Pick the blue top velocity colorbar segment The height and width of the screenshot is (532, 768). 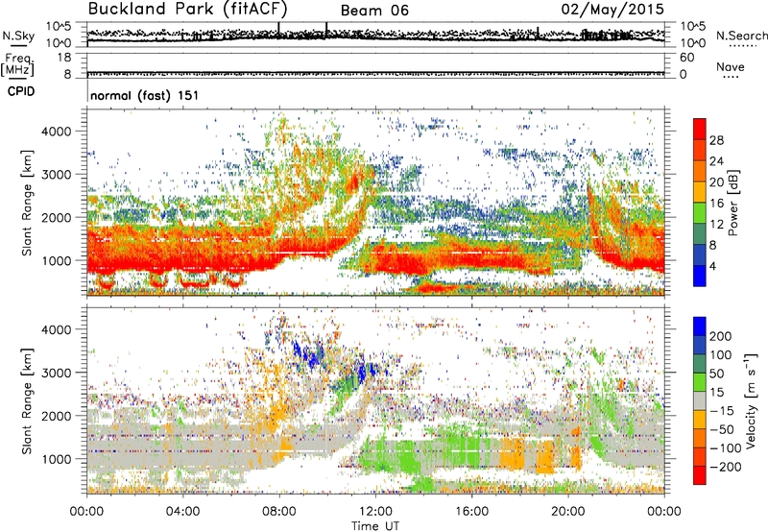click(700, 326)
